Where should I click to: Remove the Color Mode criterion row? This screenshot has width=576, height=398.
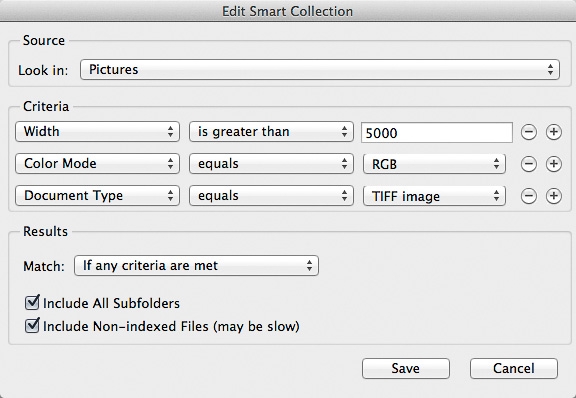coord(529,164)
